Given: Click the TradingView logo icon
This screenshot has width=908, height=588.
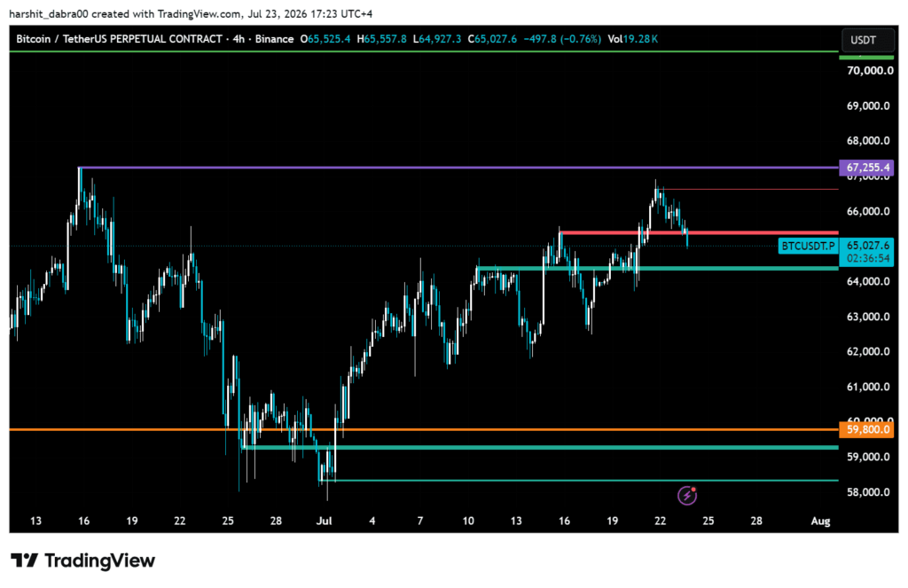Looking at the screenshot, I should click(x=24, y=561).
